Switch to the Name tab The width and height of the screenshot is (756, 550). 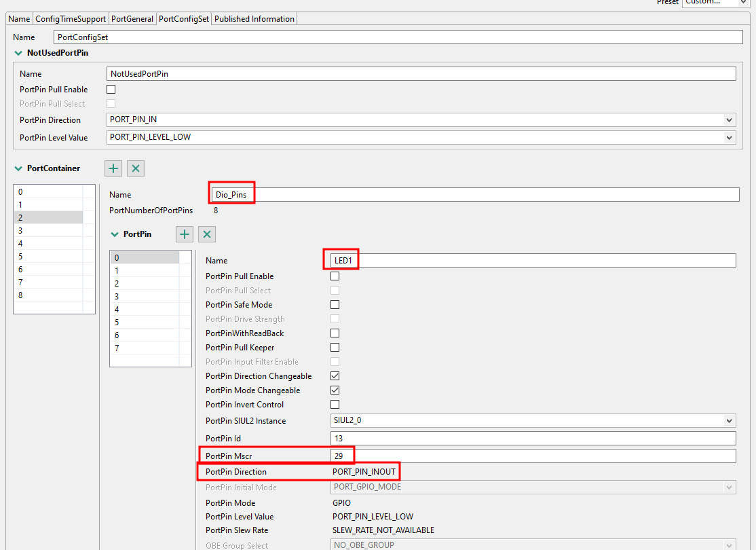pos(19,19)
